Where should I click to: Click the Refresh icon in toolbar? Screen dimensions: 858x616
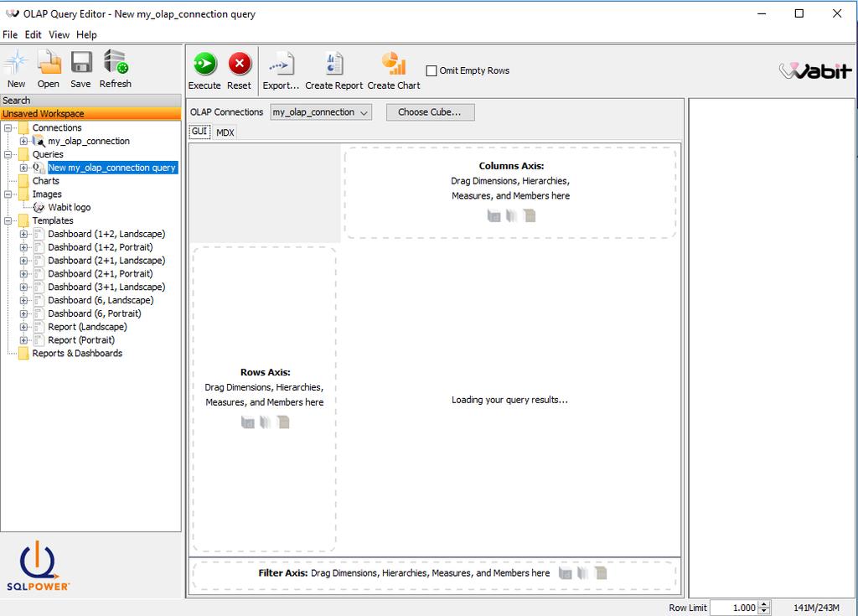click(x=116, y=62)
